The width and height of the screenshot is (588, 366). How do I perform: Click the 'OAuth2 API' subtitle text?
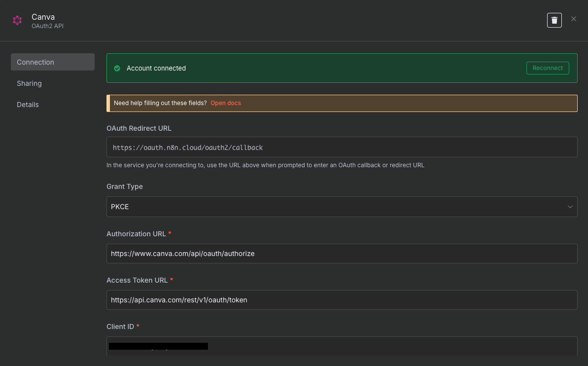point(47,26)
